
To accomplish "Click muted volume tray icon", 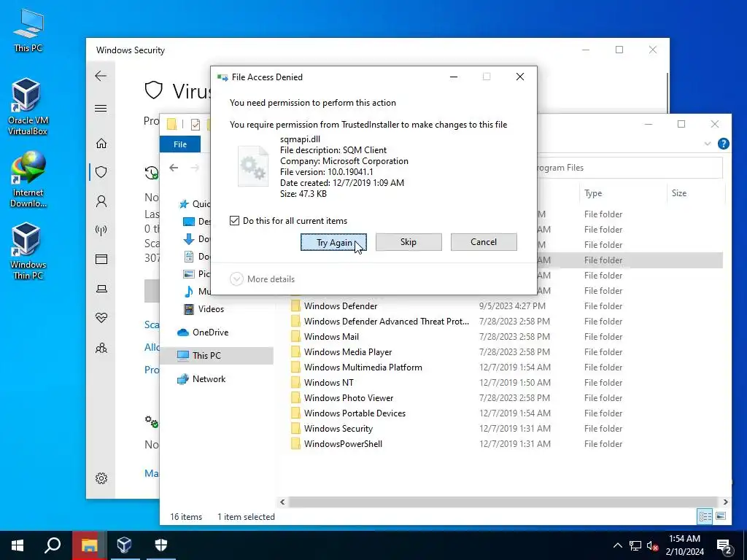I will (652, 545).
